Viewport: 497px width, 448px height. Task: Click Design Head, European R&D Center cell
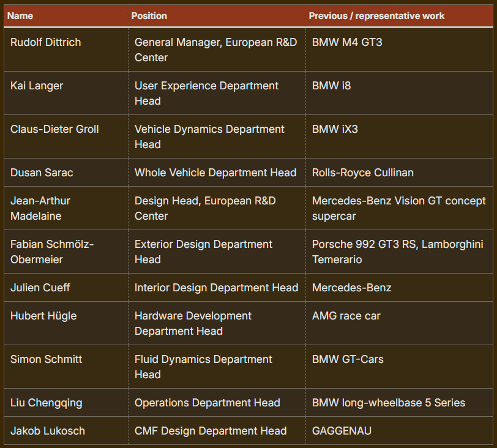click(x=217, y=208)
